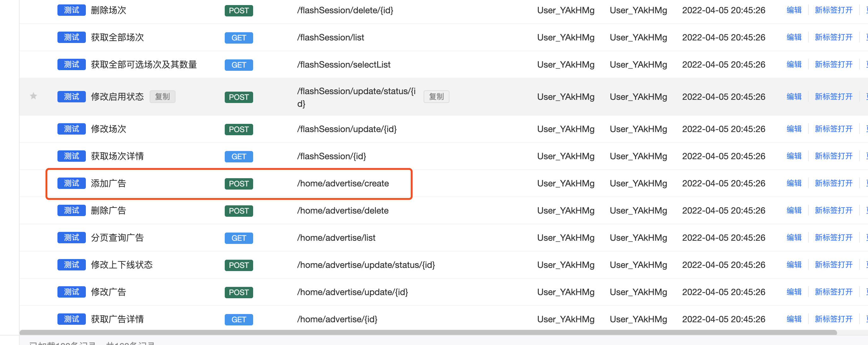Click the star icon beside 修改启用状态
This screenshot has height=345, width=868.
[33, 96]
